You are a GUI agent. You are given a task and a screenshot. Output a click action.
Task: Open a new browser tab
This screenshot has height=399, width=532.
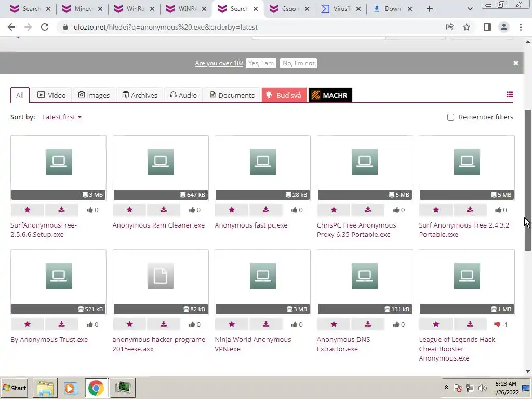pyautogui.click(x=430, y=9)
